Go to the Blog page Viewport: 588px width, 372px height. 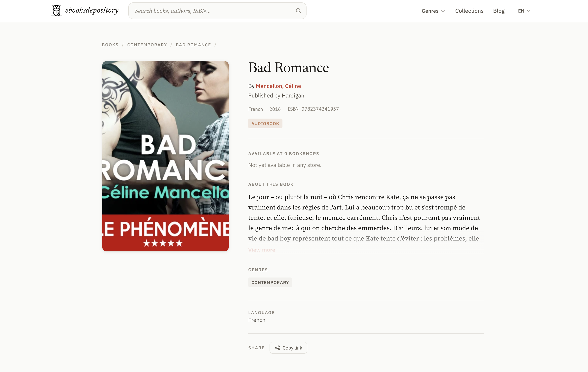click(x=499, y=11)
